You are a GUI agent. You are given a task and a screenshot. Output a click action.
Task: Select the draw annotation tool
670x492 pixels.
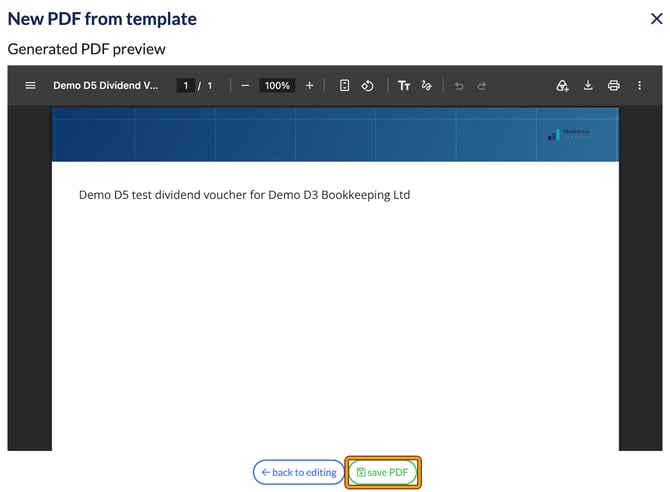[426, 85]
